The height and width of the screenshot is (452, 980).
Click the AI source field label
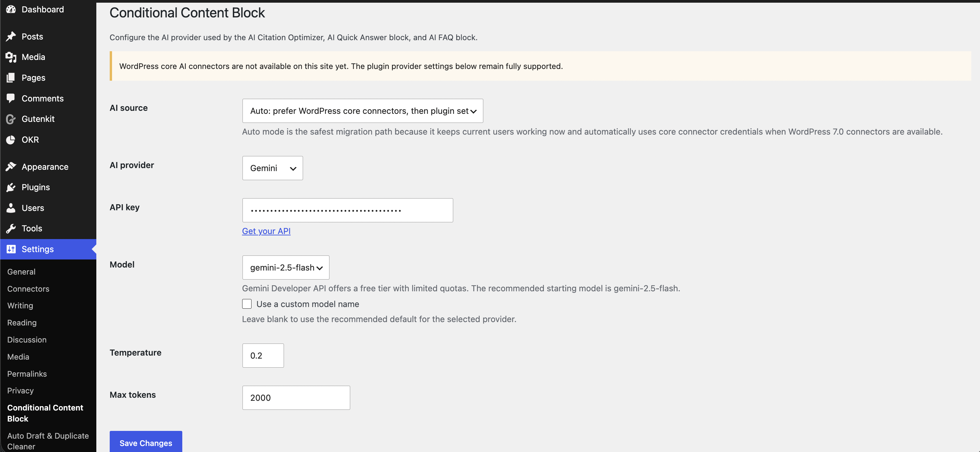128,108
